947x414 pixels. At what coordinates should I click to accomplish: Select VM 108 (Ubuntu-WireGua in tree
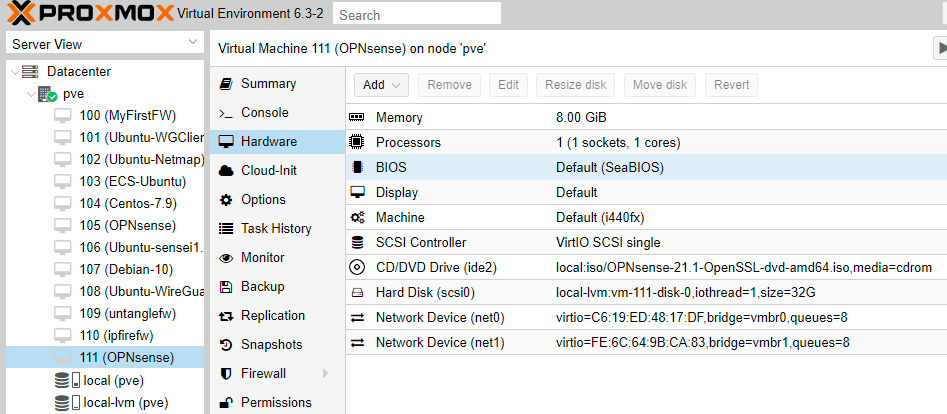105,291
